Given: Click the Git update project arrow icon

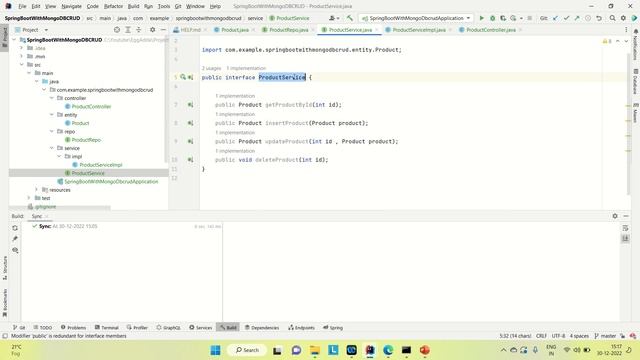Looking at the screenshot, I should [556, 18].
